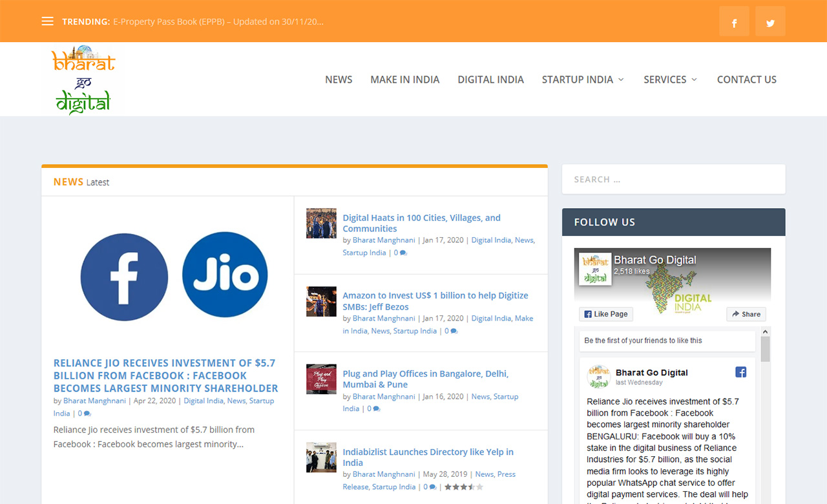This screenshot has height=504, width=827.
Task: Click Bharat Go Digital post author name
Action: pyautogui.click(x=652, y=373)
